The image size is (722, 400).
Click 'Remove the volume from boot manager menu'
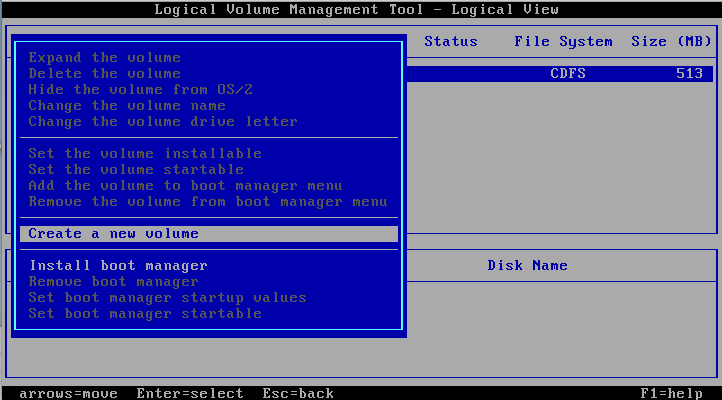pos(207,202)
